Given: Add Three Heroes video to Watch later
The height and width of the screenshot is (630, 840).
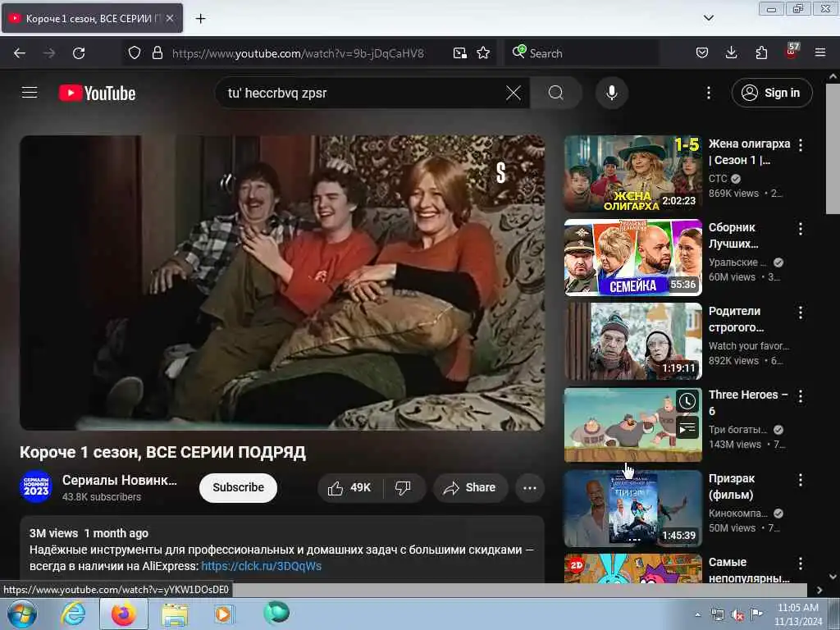Looking at the screenshot, I should tap(687, 402).
